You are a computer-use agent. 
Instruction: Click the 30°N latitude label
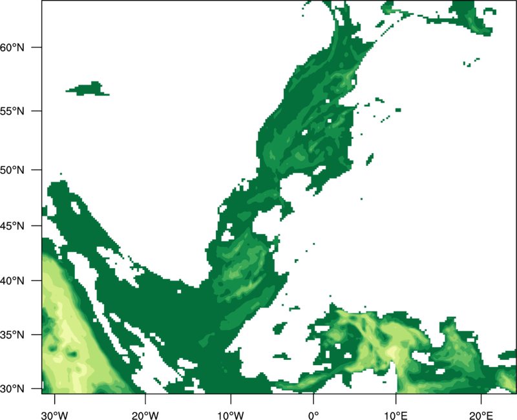12,389
